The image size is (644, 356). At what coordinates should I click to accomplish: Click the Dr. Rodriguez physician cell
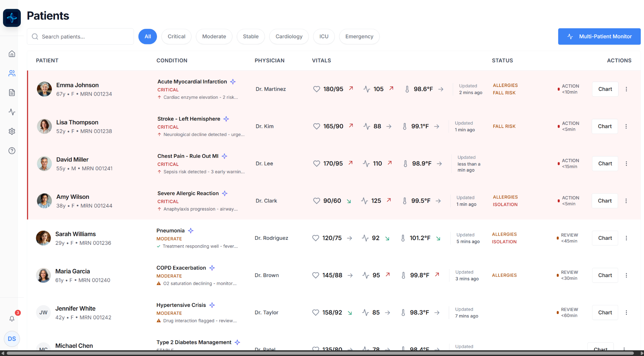click(271, 238)
